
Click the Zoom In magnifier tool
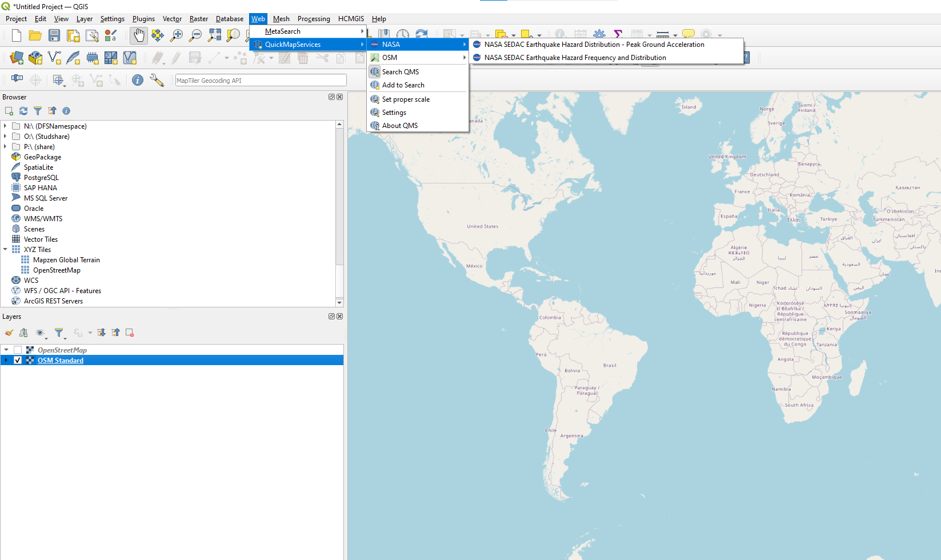click(177, 35)
